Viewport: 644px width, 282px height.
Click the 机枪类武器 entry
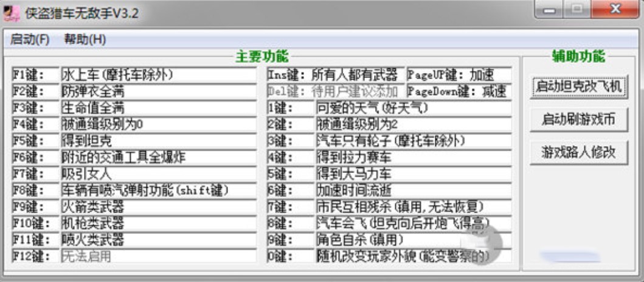(x=159, y=223)
